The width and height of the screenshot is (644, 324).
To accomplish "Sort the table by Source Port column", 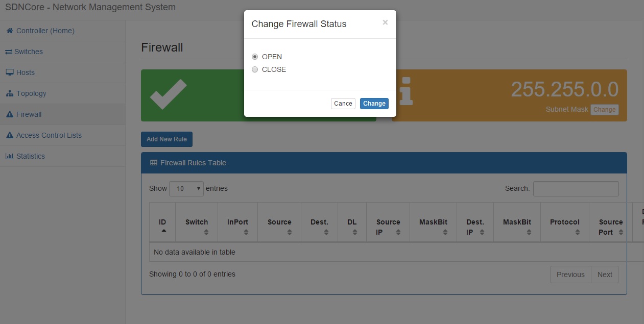I will point(611,222).
